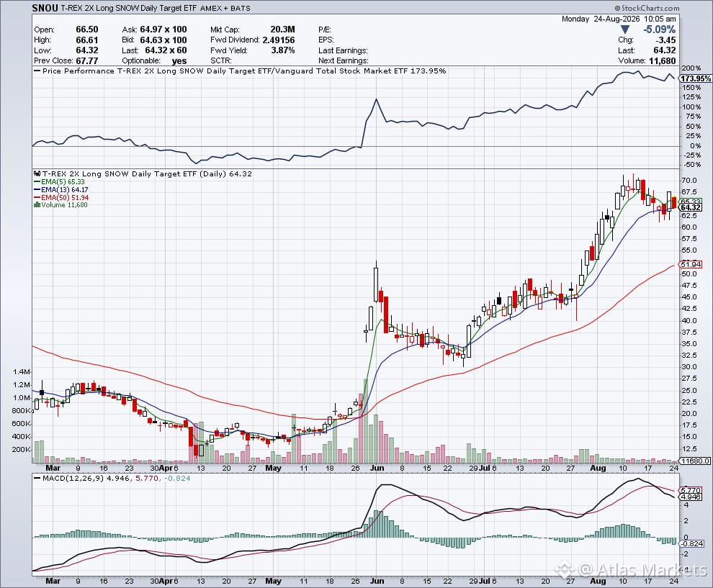Click the High value 66.61
Viewport: 713px width, 588px height.
pyautogui.click(x=87, y=40)
